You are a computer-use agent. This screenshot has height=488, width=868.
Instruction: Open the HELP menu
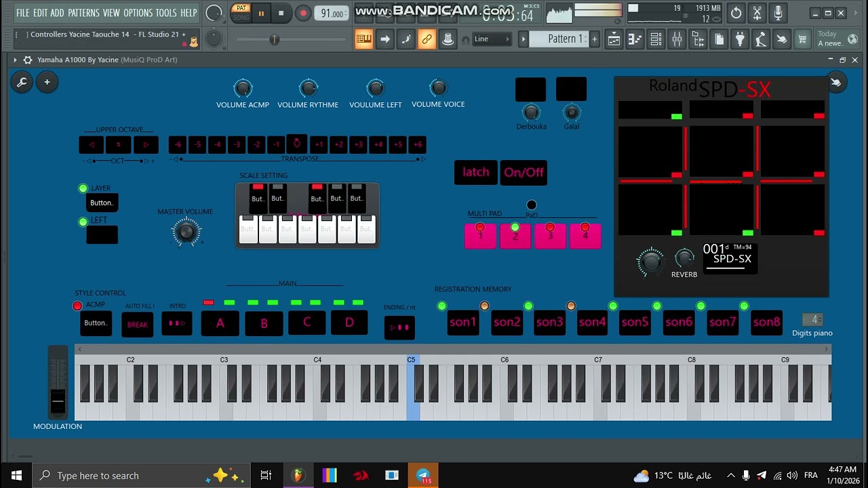click(189, 13)
